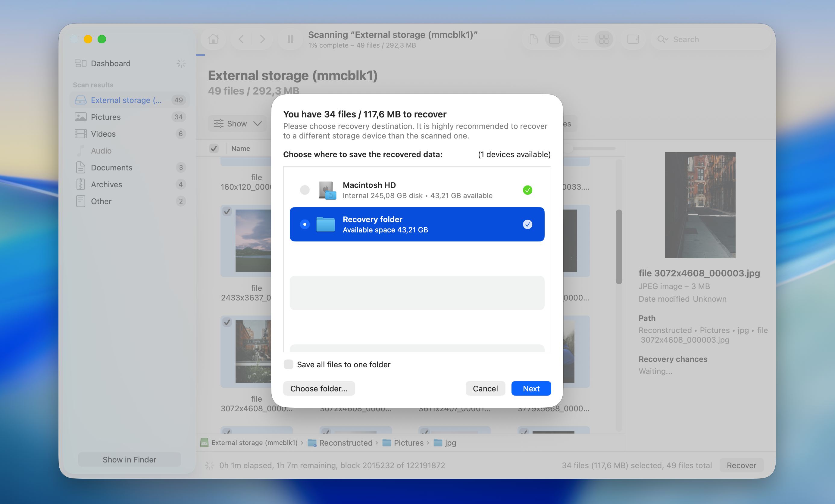Switch results to list view
This screenshot has width=835, height=504.
click(x=583, y=39)
